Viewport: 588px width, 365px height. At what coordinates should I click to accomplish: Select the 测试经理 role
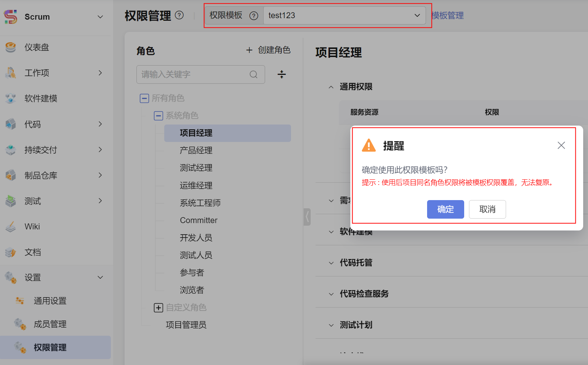196,168
